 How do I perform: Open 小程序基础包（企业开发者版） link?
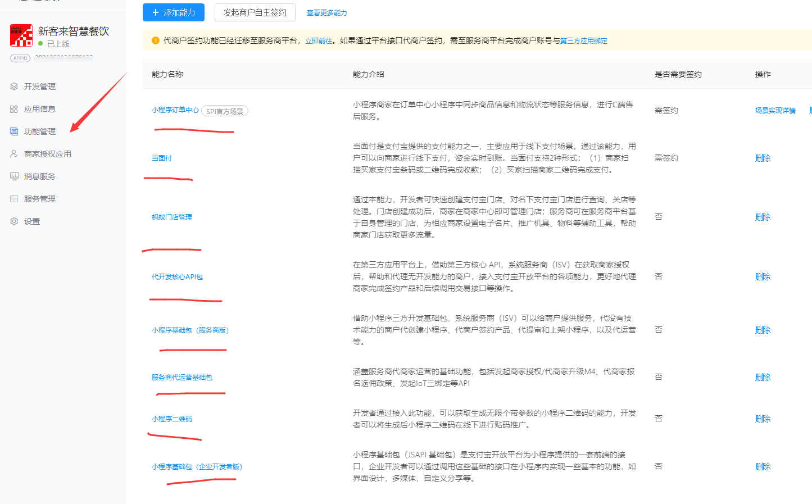197,467
